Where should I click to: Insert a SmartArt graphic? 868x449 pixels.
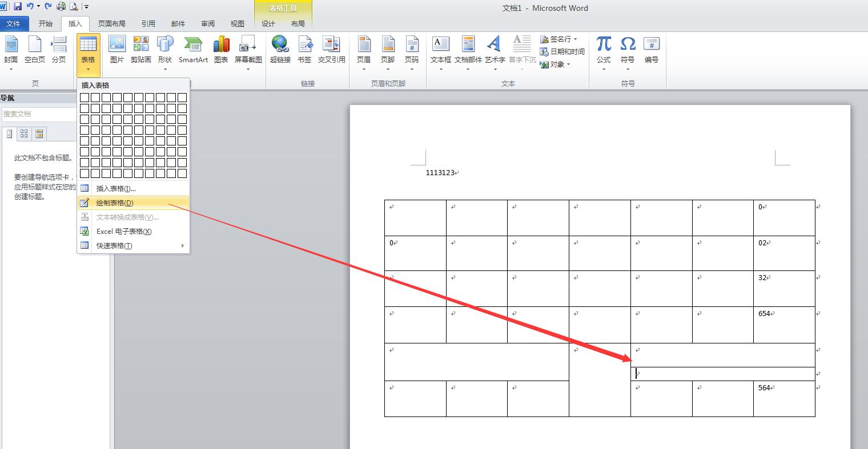tap(193, 50)
